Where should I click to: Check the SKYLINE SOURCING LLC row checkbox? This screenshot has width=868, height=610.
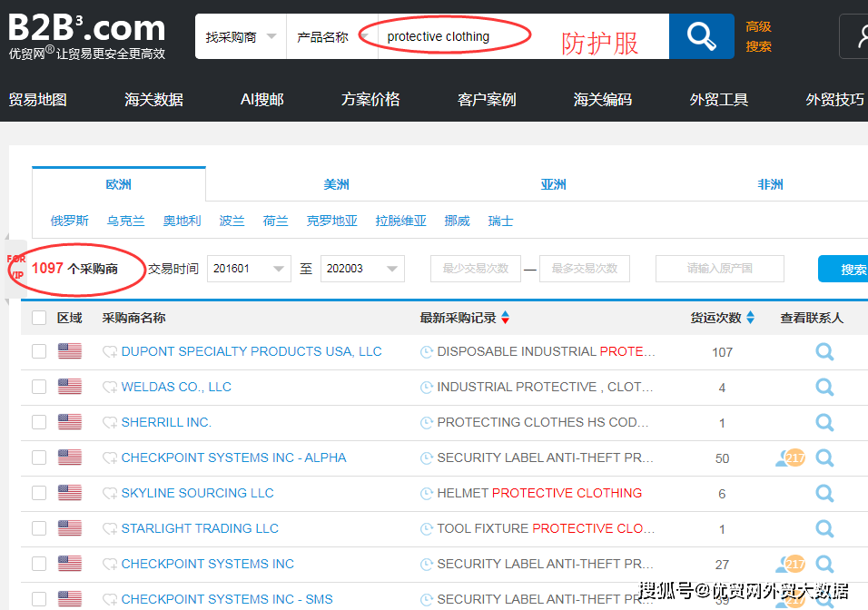coord(39,493)
